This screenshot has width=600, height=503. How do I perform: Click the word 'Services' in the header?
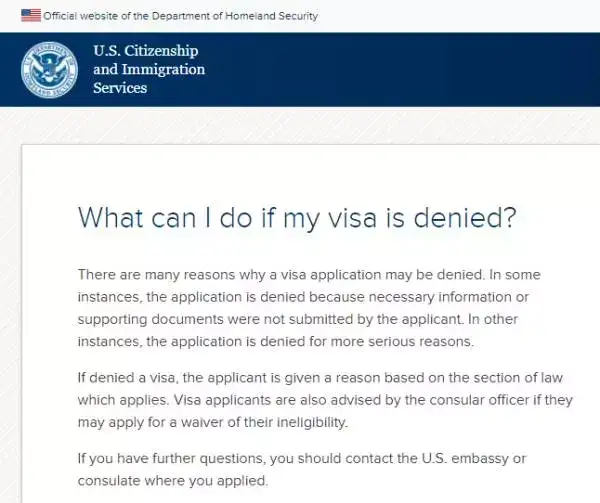(120, 87)
